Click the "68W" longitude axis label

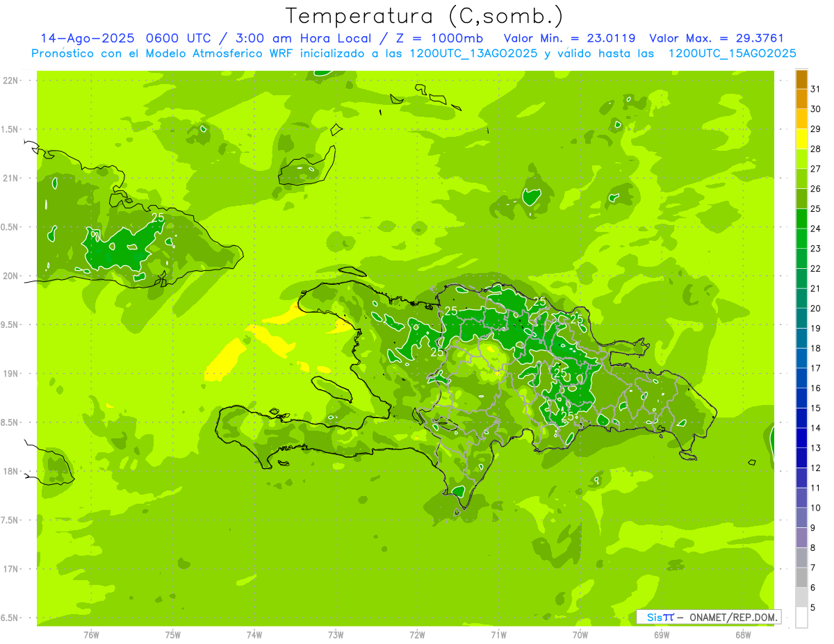click(x=743, y=634)
